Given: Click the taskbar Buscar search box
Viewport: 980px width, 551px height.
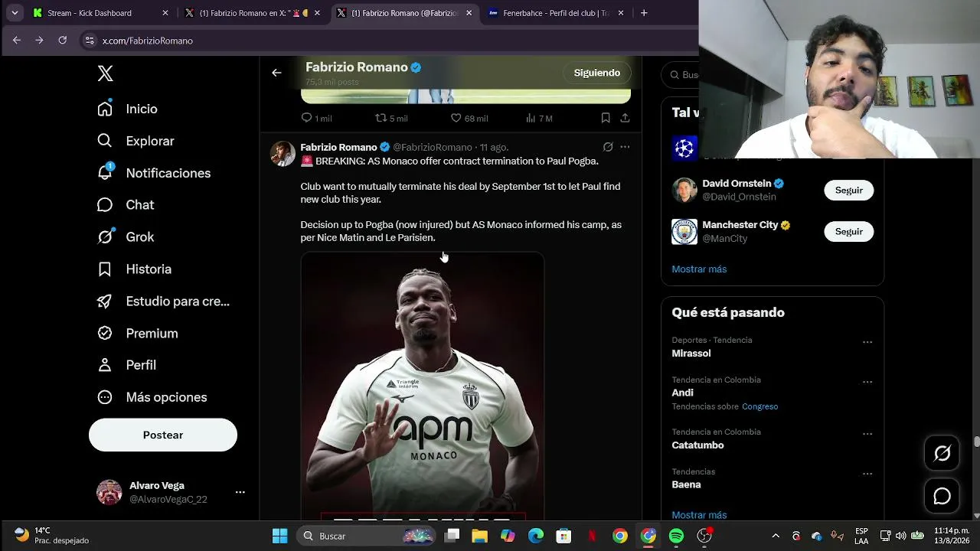Looking at the screenshot, I should point(367,536).
